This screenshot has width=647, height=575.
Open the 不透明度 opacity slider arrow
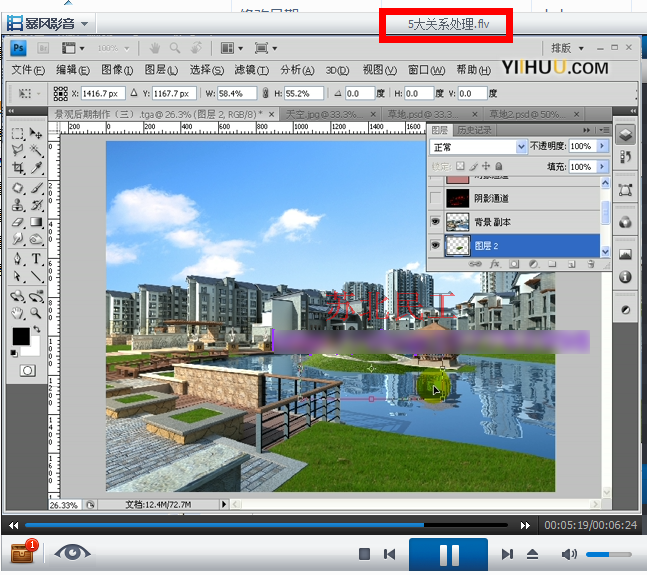(602, 146)
